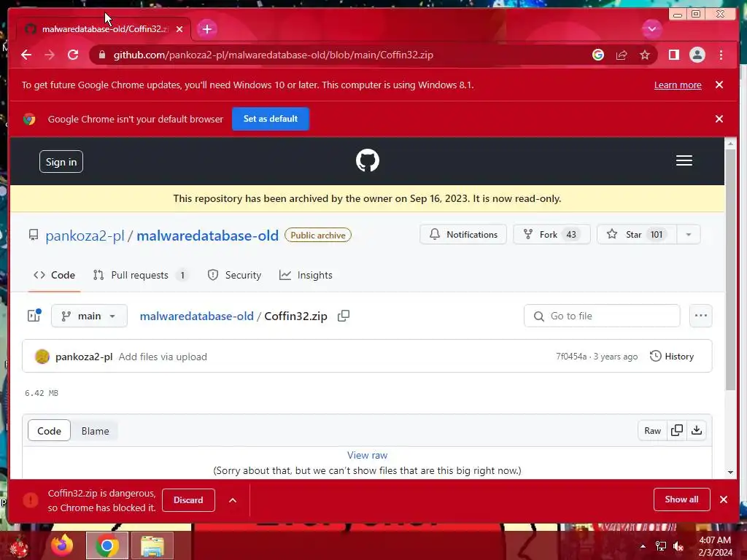Expand download options chevron for Coffin32.zip
This screenshot has height=560, width=747.
coord(233,500)
